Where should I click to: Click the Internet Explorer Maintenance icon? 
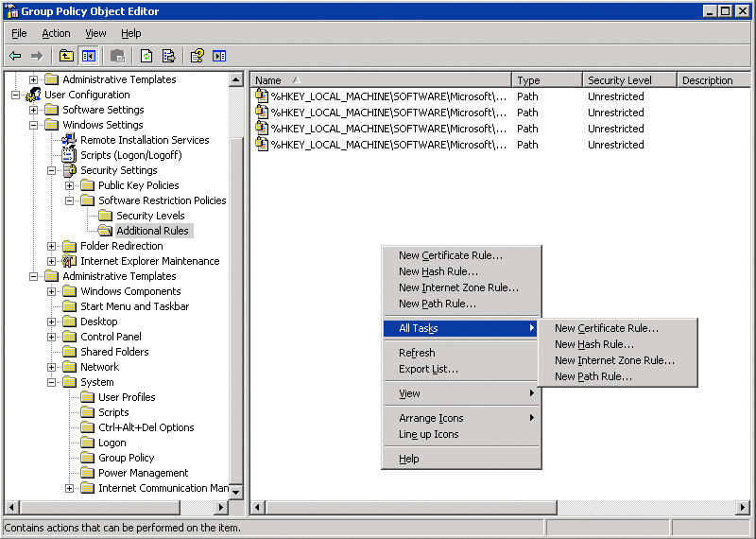click(x=69, y=261)
